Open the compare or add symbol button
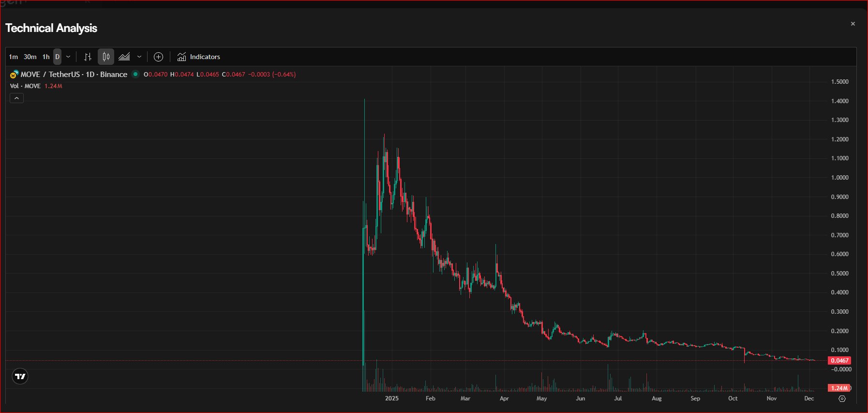 tap(158, 57)
